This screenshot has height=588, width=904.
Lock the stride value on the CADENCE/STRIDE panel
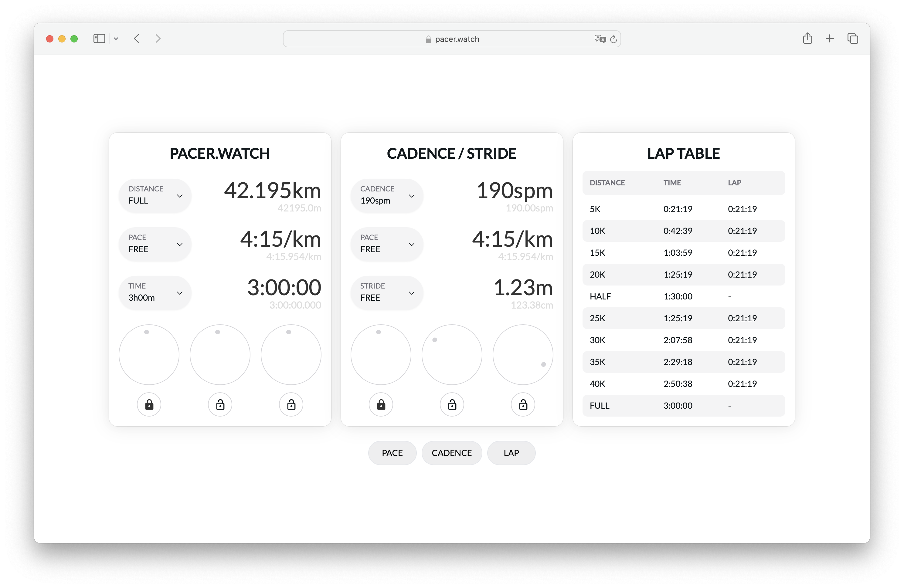pos(523,405)
